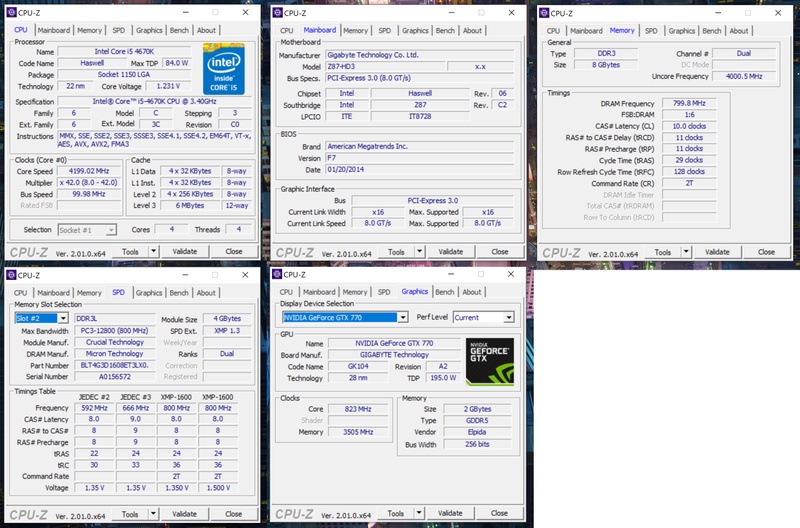The image size is (800, 528).
Task: Click the memory Type DDR3 field
Action: tap(606, 53)
